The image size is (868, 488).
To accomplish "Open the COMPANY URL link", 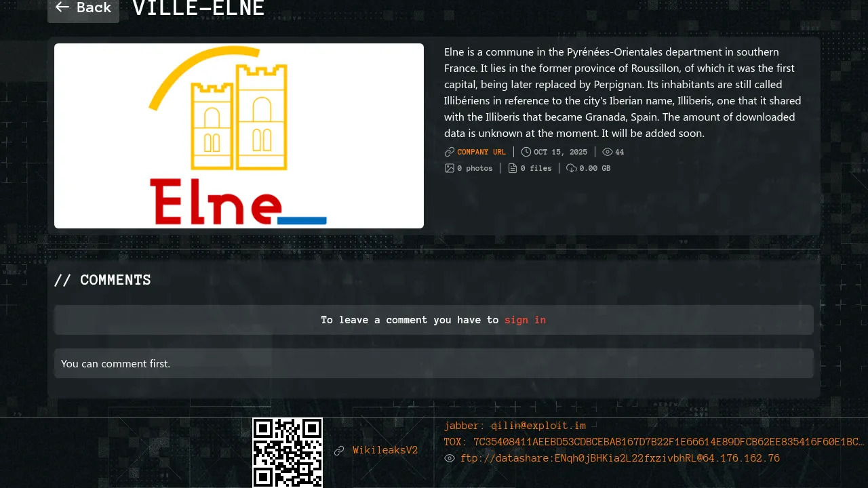I will 481,152.
